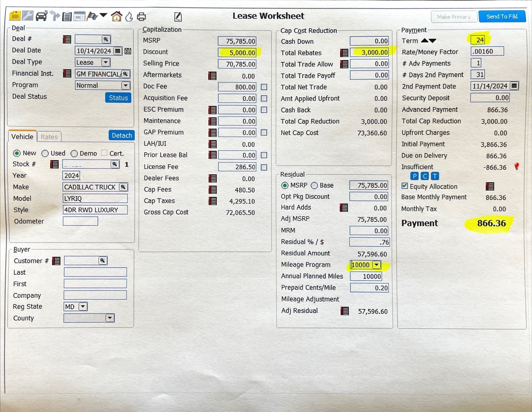Image resolution: width=532 pixels, height=412 pixels.
Task: Select the Demo vehicle radio button
Action: (x=74, y=154)
